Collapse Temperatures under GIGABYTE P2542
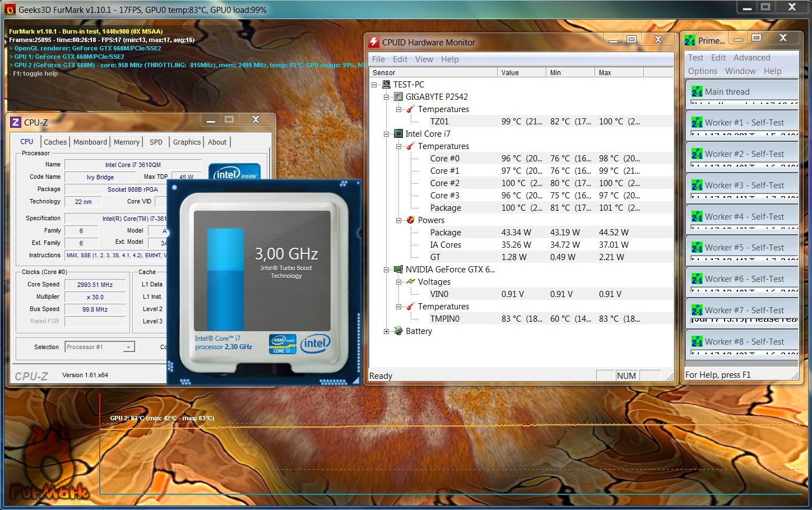 tap(398, 109)
